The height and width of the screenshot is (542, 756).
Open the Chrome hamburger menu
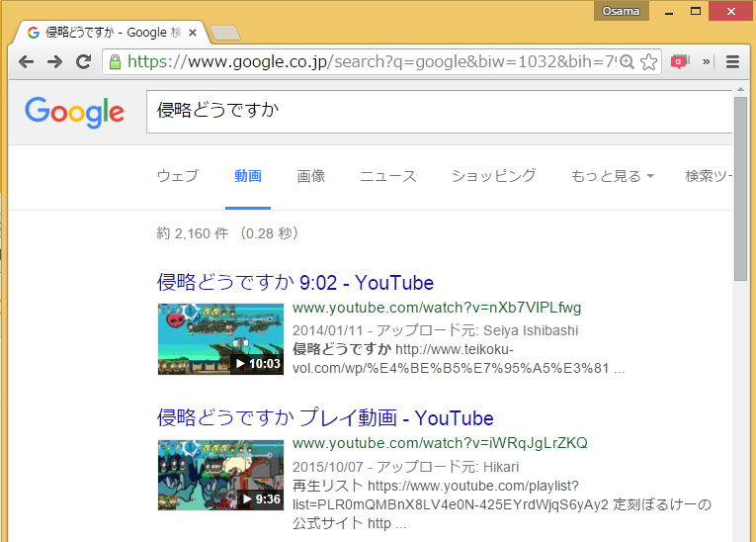pos(732,61)
